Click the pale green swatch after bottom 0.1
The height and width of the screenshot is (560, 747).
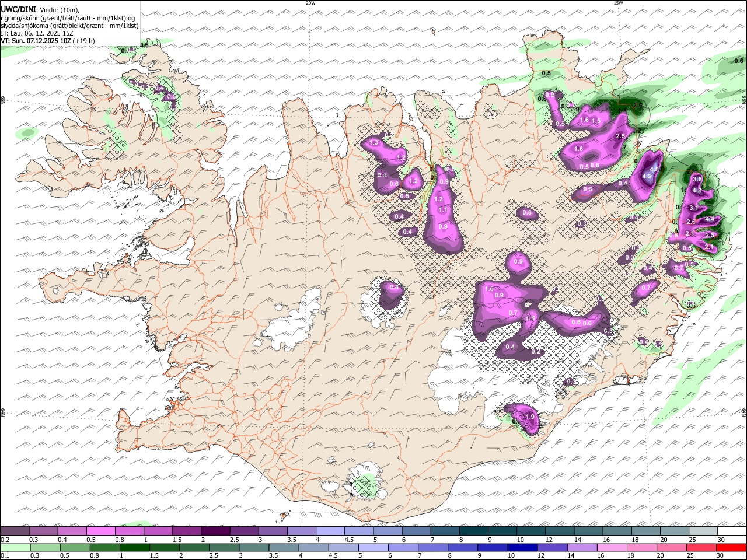pyautogui.click(x=15, y=548)
